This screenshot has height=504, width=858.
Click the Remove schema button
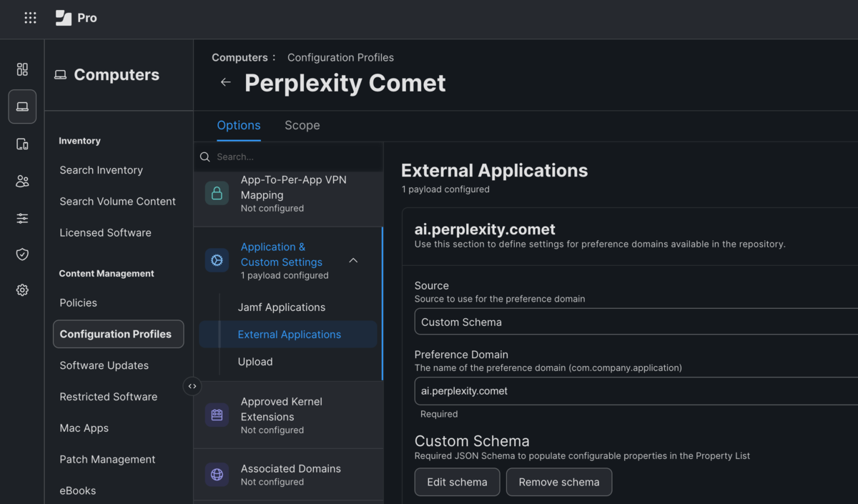[x=559, y=482]
